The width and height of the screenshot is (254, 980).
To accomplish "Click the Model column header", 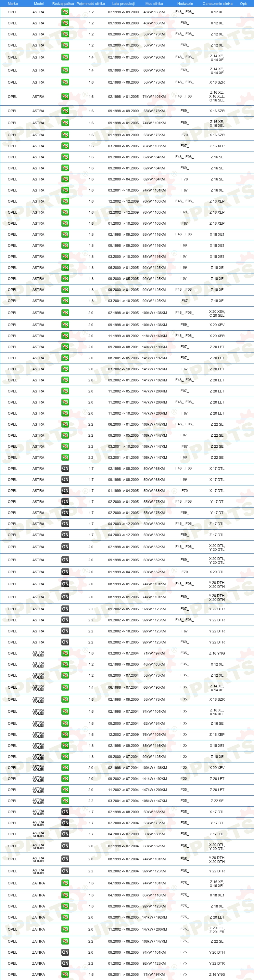I will click(x=39, y=4).
